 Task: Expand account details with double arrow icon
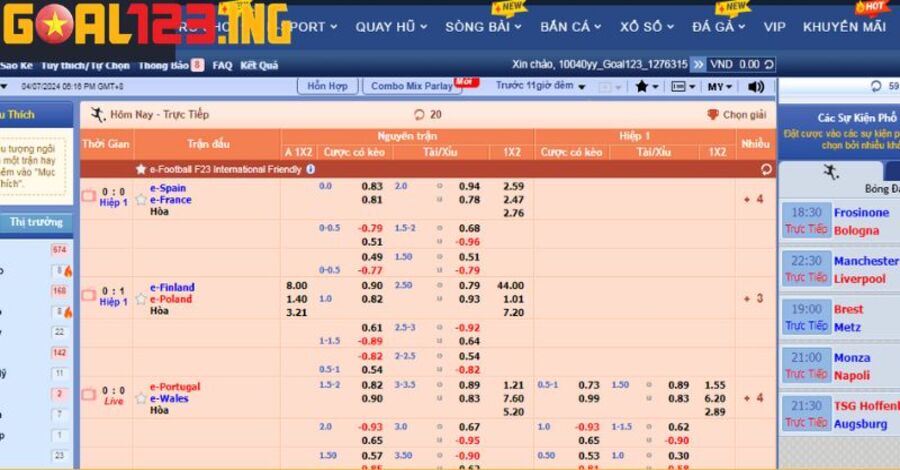(697, 64)
